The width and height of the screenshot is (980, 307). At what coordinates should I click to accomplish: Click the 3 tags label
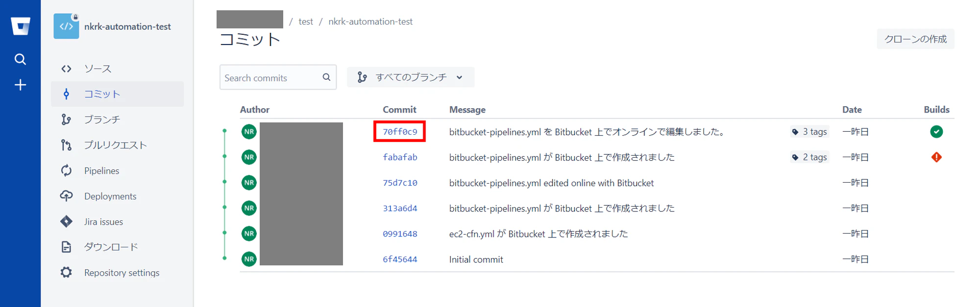[x=809, y=132]
